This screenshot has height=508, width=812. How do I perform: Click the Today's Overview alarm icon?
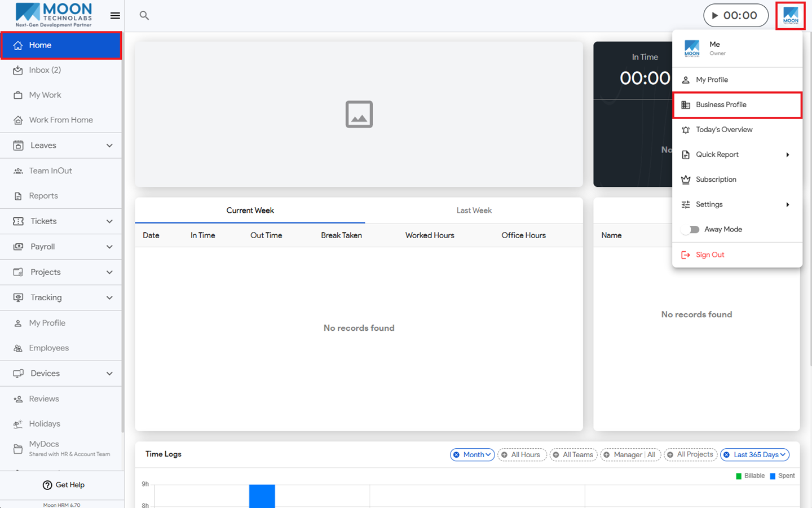tap(686, 130)
